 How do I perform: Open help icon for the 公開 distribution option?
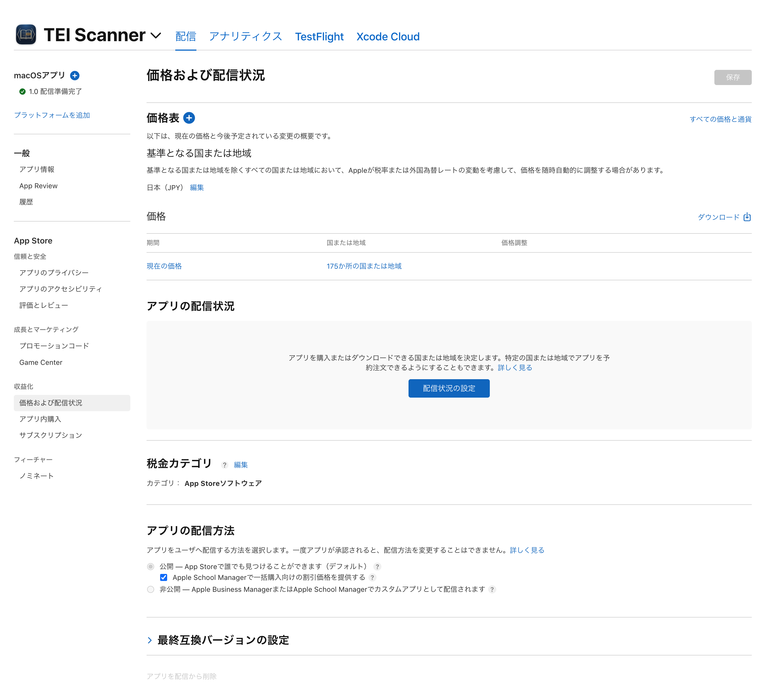pos(377,567)
